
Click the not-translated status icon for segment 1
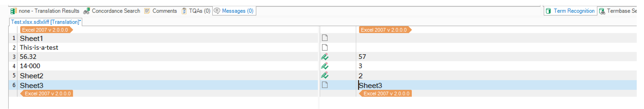pos(325,38)
